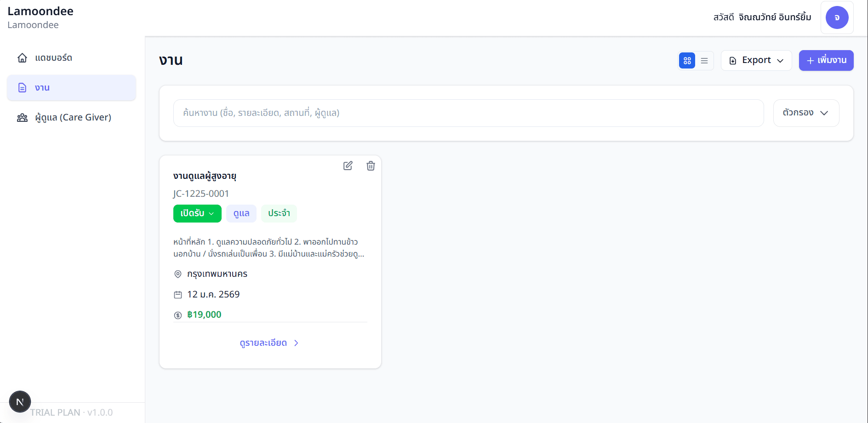868x423 pixels.
Task: Click the caregiver group icon in sidebar
Action: click(22, 118)
